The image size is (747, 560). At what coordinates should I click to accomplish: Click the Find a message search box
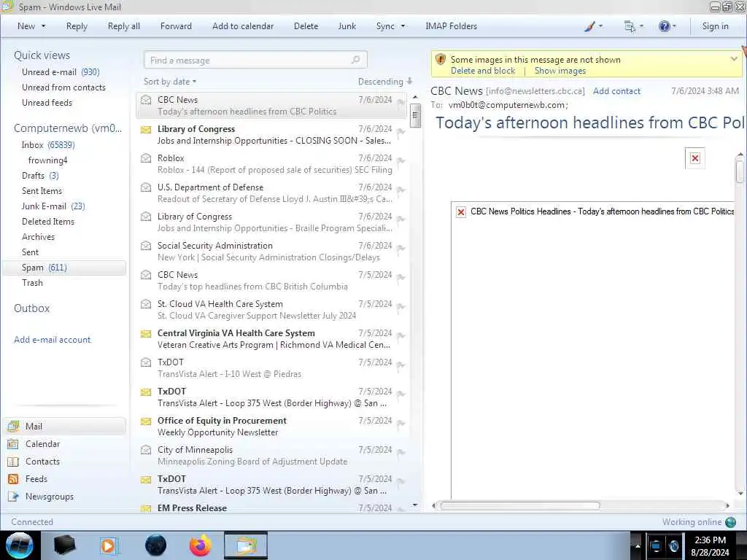[x=255, y=60]
